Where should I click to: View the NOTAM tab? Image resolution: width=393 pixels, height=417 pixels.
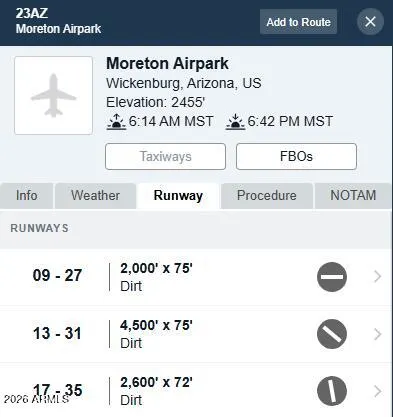(x=353, y=196)
